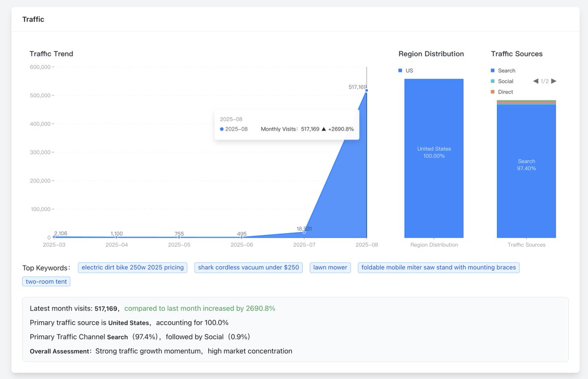Click the Traffic section title
Image resolution: width=588 pixels, height=379 pixels.
point(33,20)
